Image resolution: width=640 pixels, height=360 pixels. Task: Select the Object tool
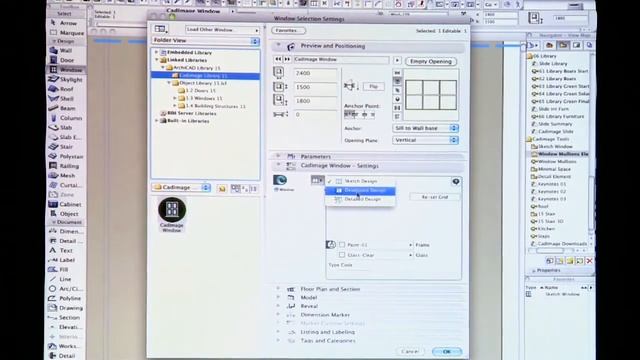(64, 213)
